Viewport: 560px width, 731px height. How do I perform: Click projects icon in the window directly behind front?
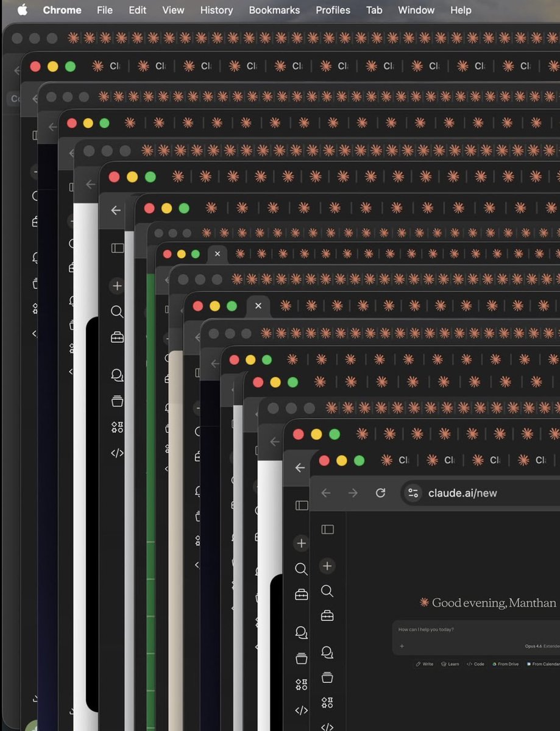tap(301, 659)
